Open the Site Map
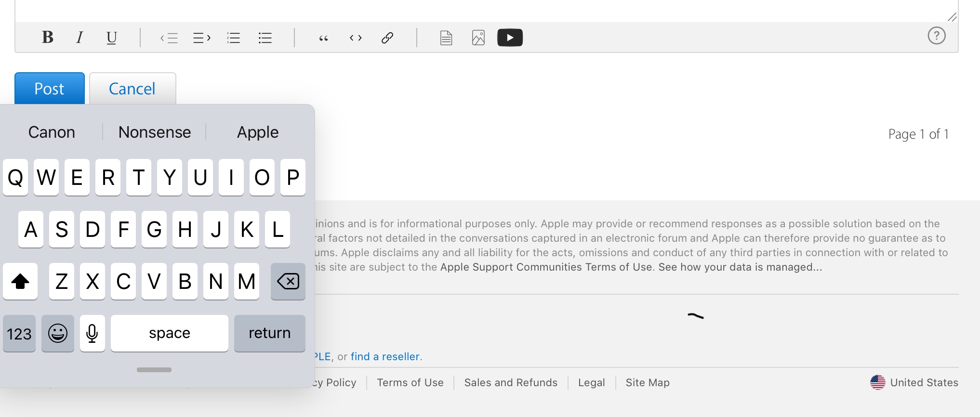This screenshot has height=417, width=980. click(648, 382)
